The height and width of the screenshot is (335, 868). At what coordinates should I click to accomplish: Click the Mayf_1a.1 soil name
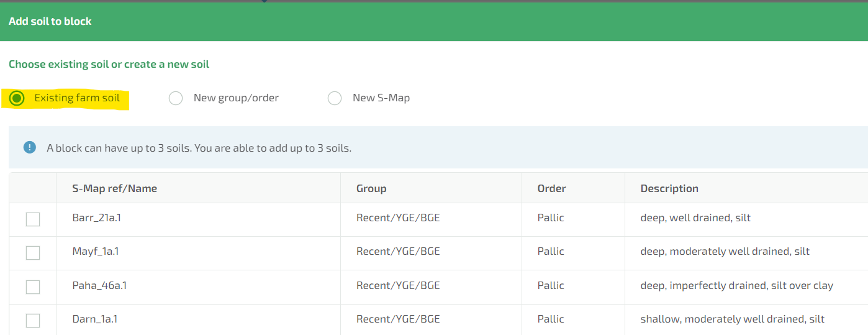[x=95, y=251]
